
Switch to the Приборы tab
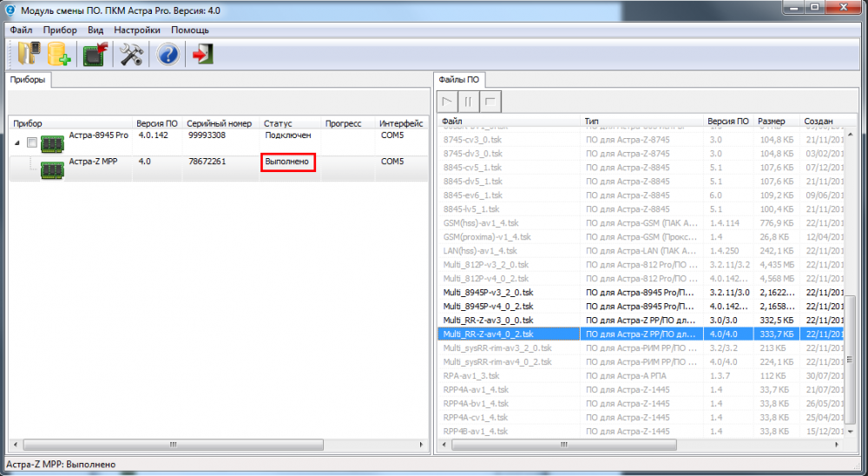click(x=28, y=80)
